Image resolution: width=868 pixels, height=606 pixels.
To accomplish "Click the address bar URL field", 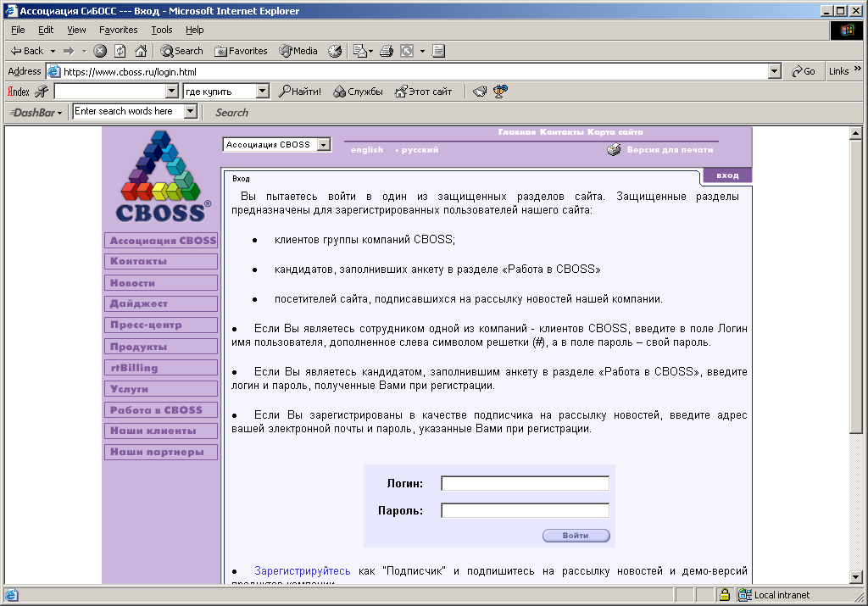I will [x=407, y=71].
